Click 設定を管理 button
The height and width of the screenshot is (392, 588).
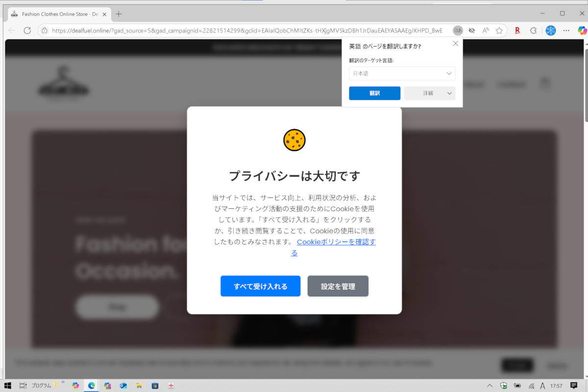pos(338,286)
